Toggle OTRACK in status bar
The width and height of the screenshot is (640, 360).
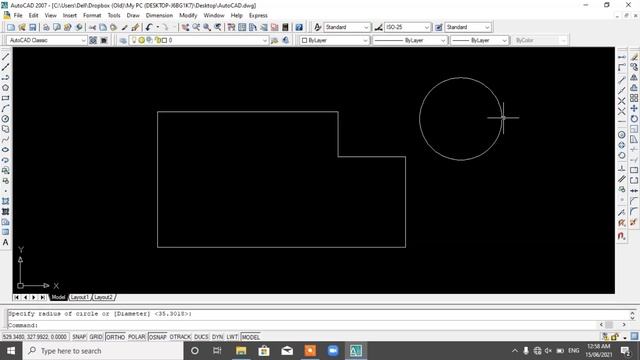point(180,337)
